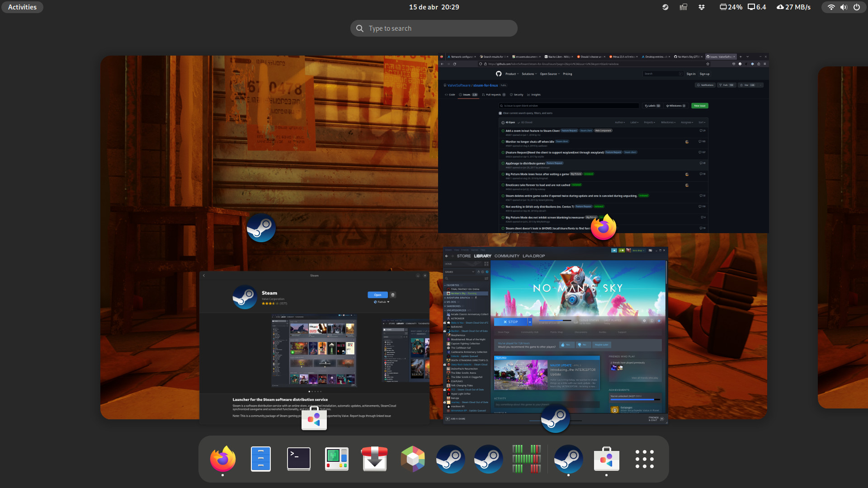This screenshot has width=868, height=488.
Task: Open the Transmission download app in the dock
Action: 374,459
